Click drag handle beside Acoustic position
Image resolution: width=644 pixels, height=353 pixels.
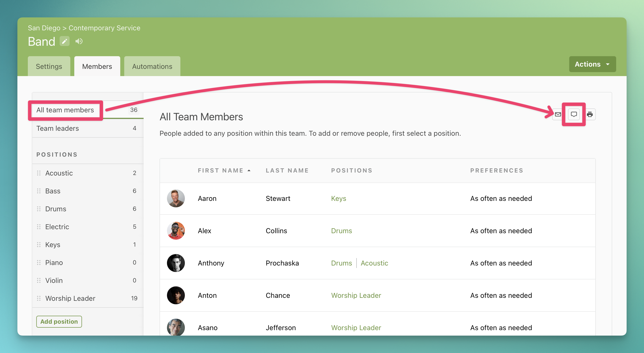(39, 173)
